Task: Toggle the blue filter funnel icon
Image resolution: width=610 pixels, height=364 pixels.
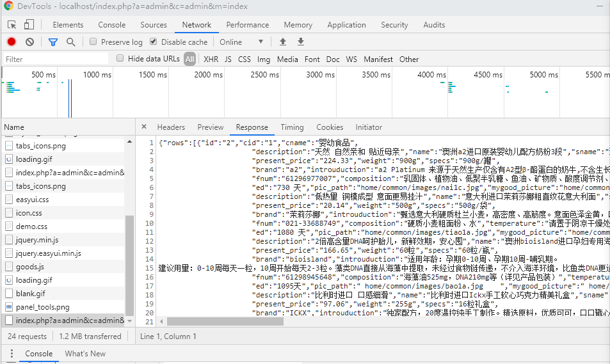Action: (53, 42)
